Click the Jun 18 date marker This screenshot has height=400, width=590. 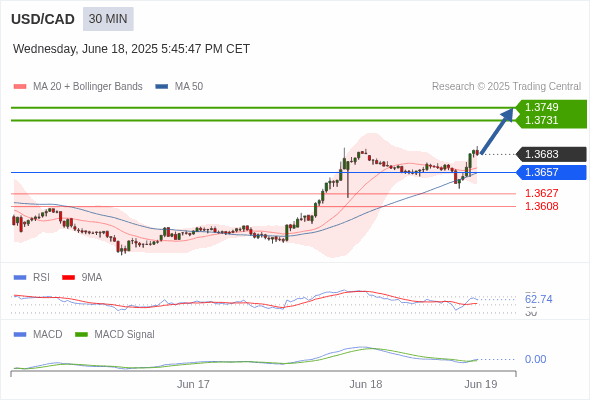click(x=365, y=384)
